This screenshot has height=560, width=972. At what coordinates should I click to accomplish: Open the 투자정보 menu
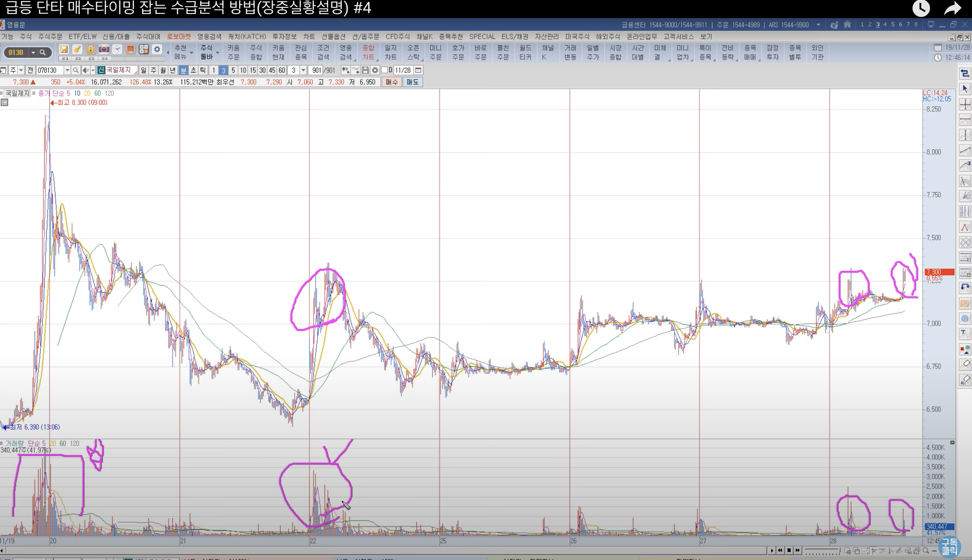coord(284,36)
